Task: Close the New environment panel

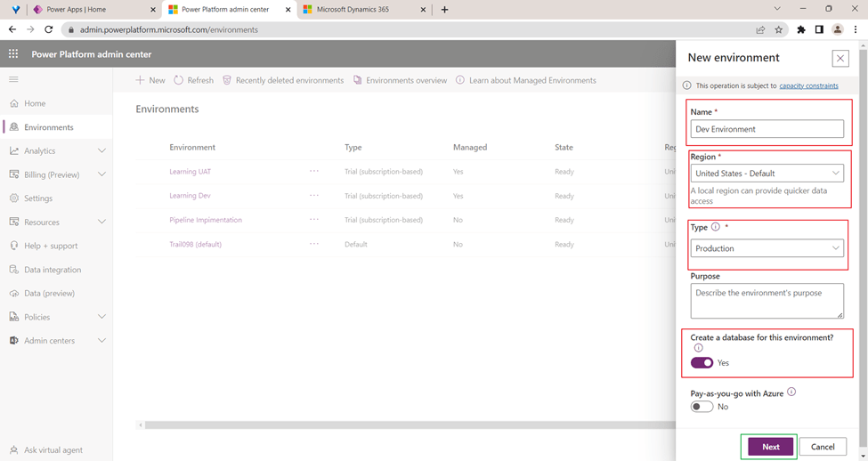Action: (840, 59)
